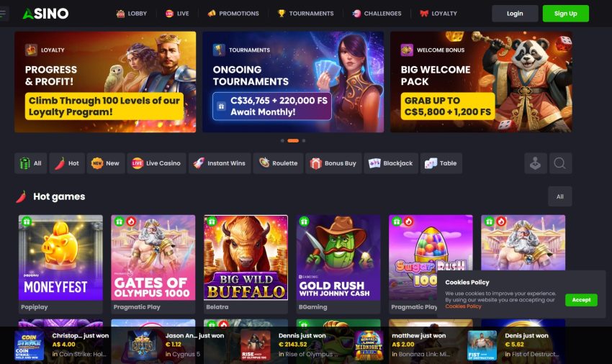
Task: Open the Challenges menu item
Action: (x=377, y=13)
